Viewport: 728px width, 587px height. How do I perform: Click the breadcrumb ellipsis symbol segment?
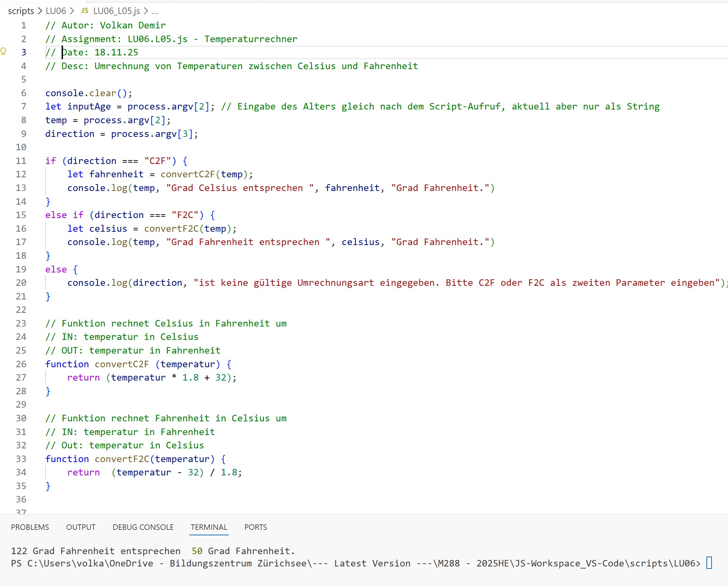pos(155,11)
